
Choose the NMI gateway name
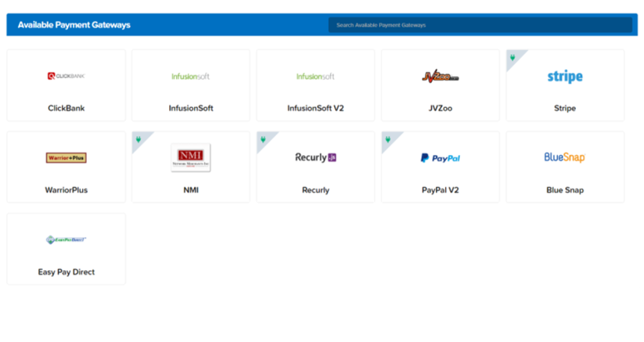point(191,189)
